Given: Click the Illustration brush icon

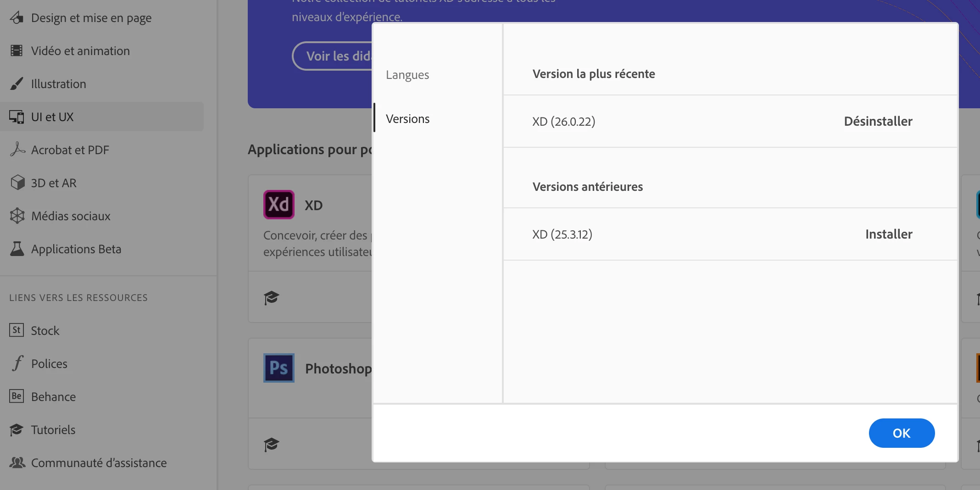Looking at the screenshot, I should (x=17, y=84).
